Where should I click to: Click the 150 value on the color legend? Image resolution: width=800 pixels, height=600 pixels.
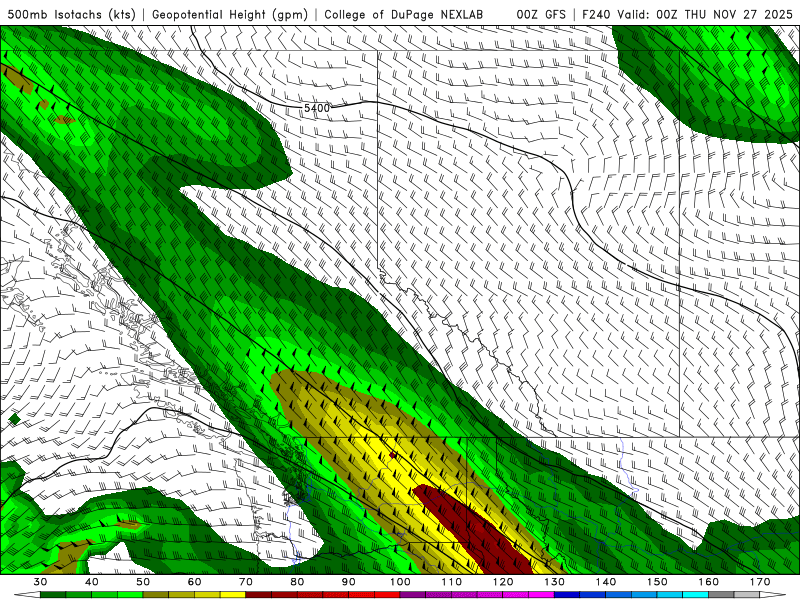[657, 582]
